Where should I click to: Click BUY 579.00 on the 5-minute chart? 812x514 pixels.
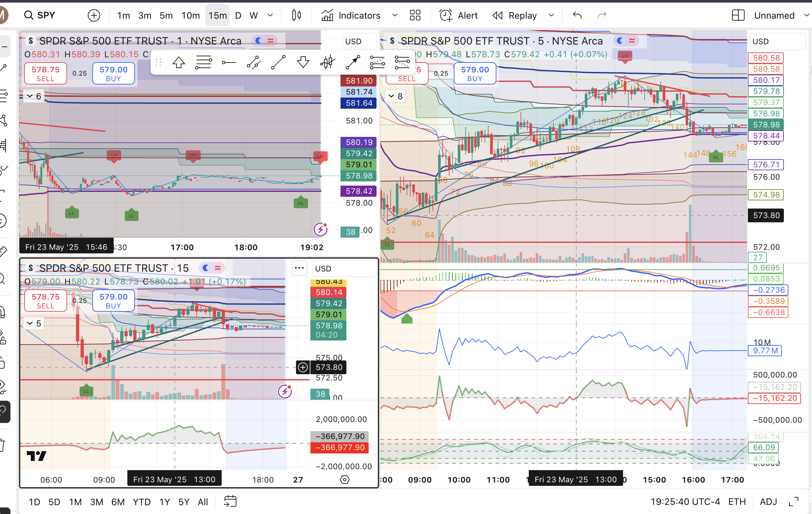tap(475, 74)
